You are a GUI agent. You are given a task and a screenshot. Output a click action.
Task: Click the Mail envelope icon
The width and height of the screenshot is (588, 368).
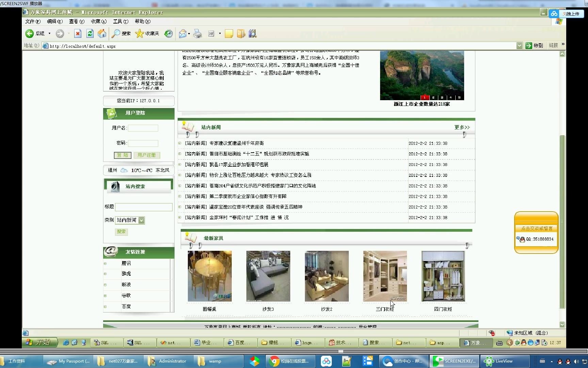183,33
